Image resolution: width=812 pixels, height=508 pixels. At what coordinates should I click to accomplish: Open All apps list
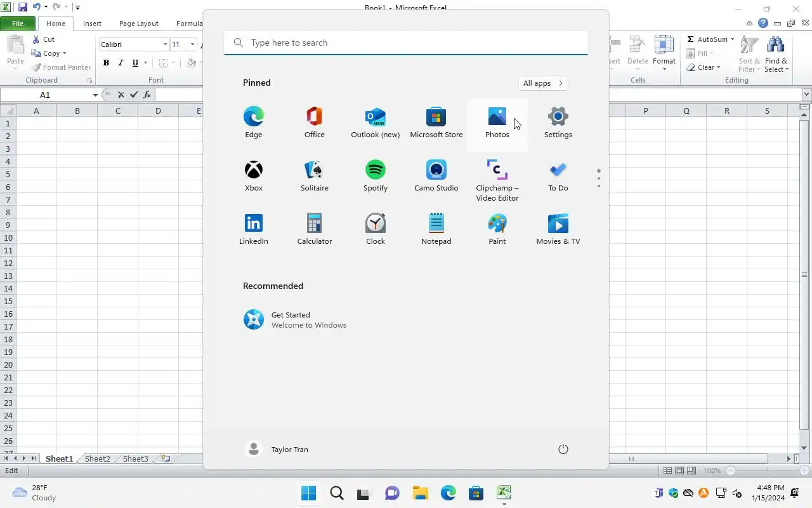point(543,83)
